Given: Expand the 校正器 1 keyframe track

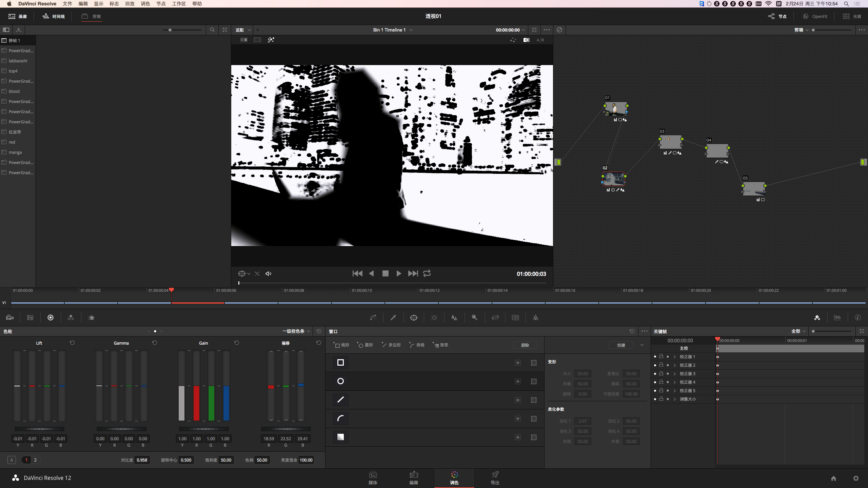Looking at the screenshot, I should pos(675,357).
